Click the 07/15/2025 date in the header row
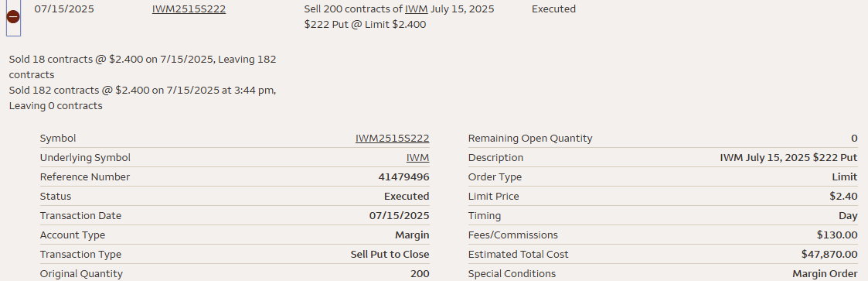868x281 pixels. [64, 9]
